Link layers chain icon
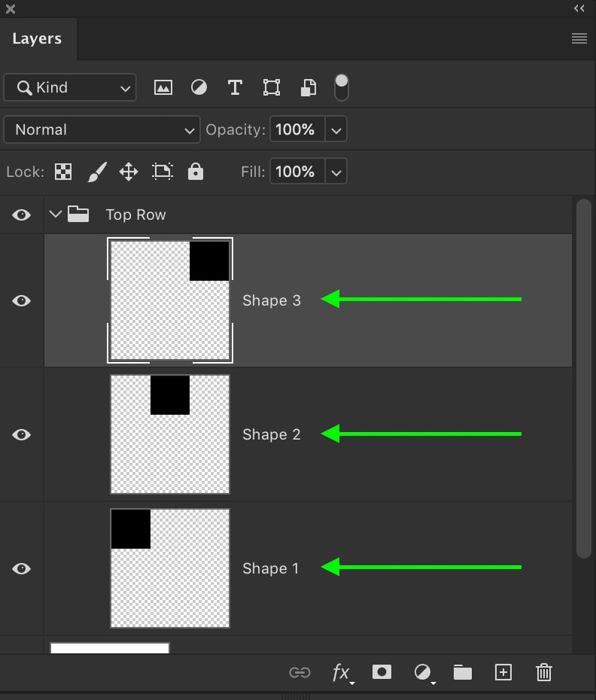 300,672
